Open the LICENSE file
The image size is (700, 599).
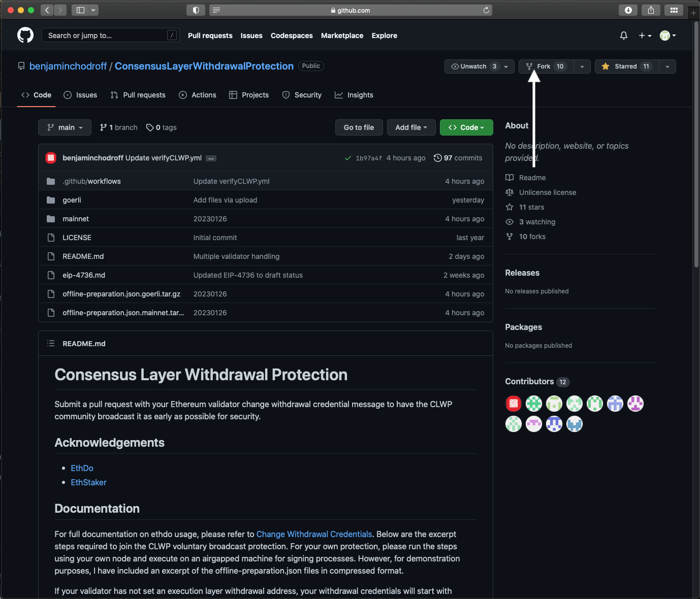pyautogui.click(x=77, y=238)
